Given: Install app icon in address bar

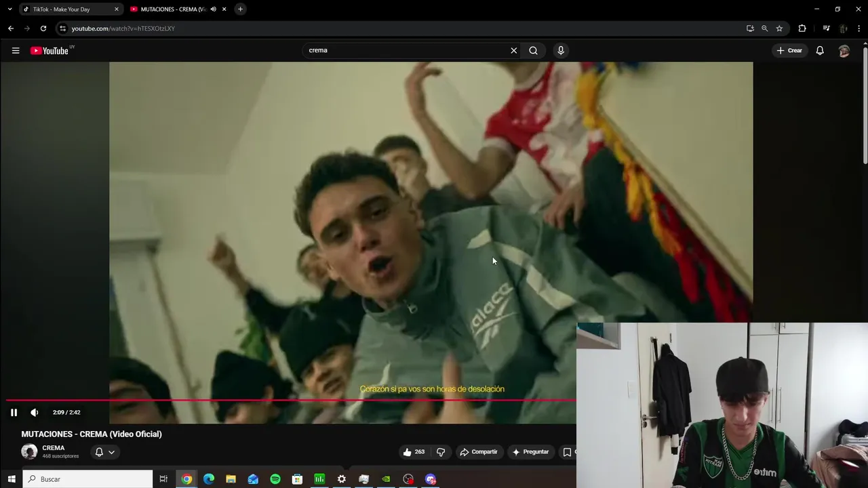Looking at the screenshot, I should pyautogui.click(x=750, y=28).
